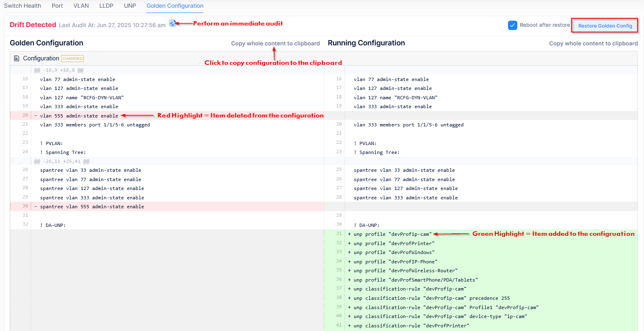The height and width of the screenshot is (331, 644).
Task: Switch to the Switch Health tab
Action: (23, 6)
